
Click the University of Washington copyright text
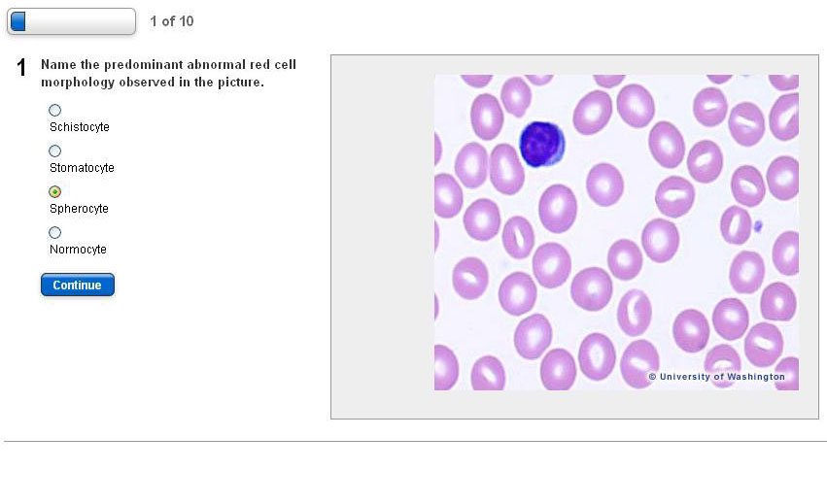point(717,377)
